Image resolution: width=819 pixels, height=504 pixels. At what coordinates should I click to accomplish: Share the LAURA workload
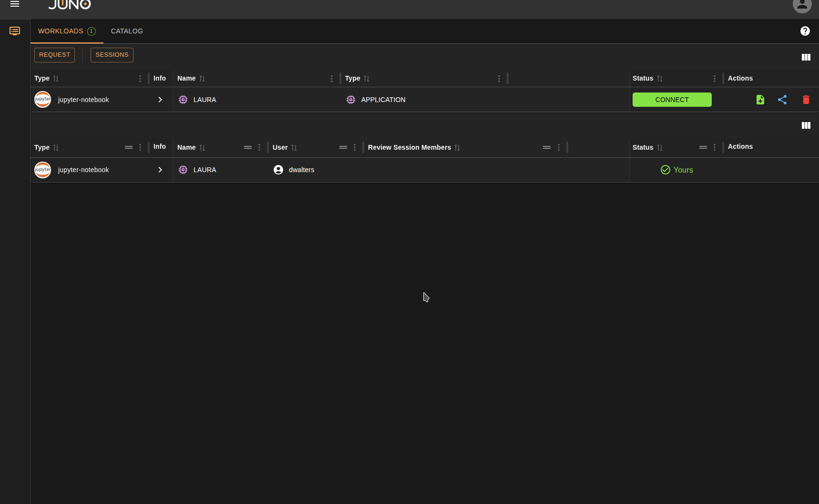tap(782, 100)
